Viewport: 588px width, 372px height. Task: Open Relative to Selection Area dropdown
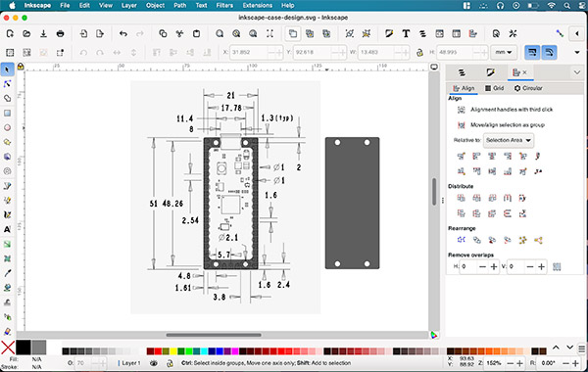(x=509, y=140)
